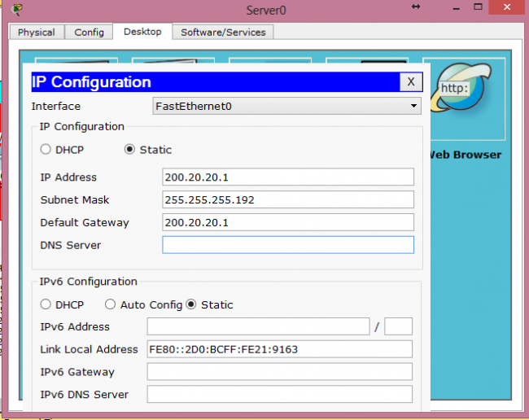Click the empty DNS Server field

click(x=288, y=245)
